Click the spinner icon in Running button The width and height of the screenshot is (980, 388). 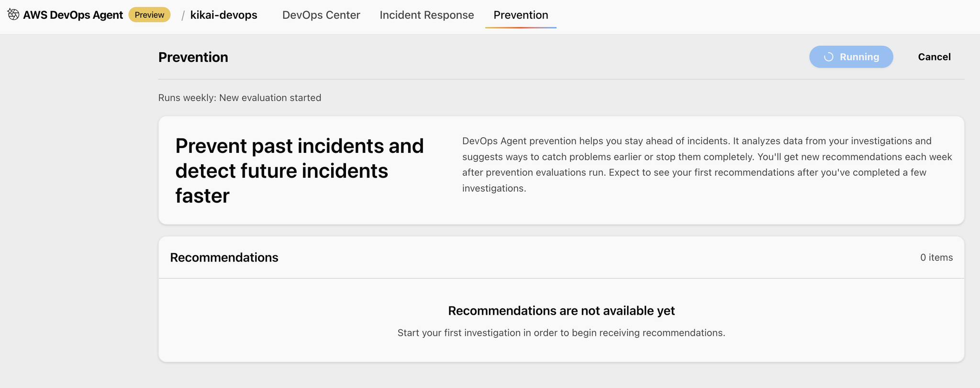click(828, 57)
